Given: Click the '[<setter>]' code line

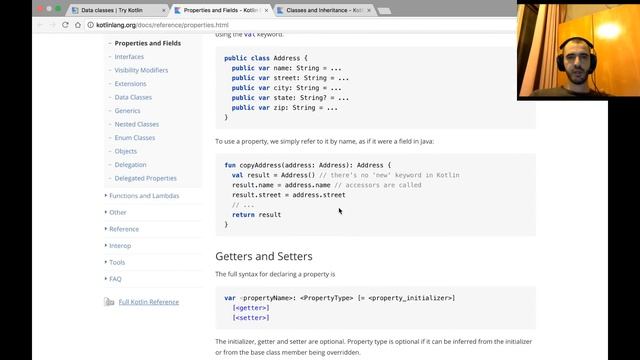Looking at the screenshot, I should (251, 318).
